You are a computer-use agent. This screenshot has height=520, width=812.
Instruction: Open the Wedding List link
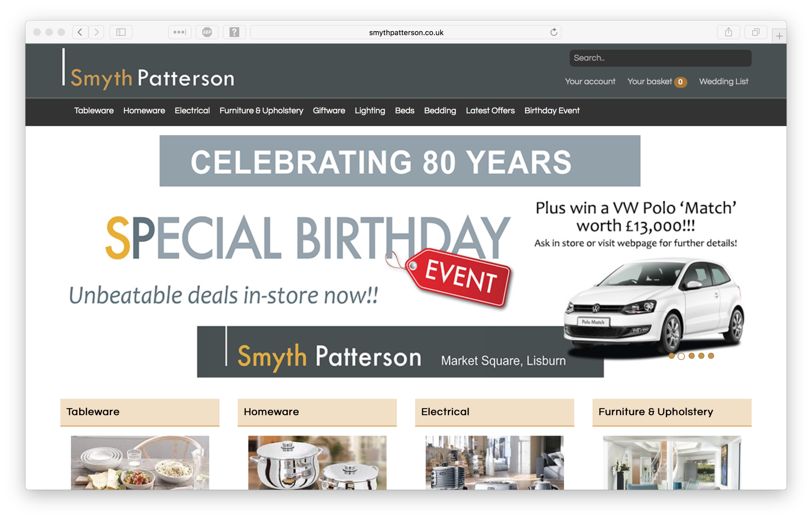point(724,81)
